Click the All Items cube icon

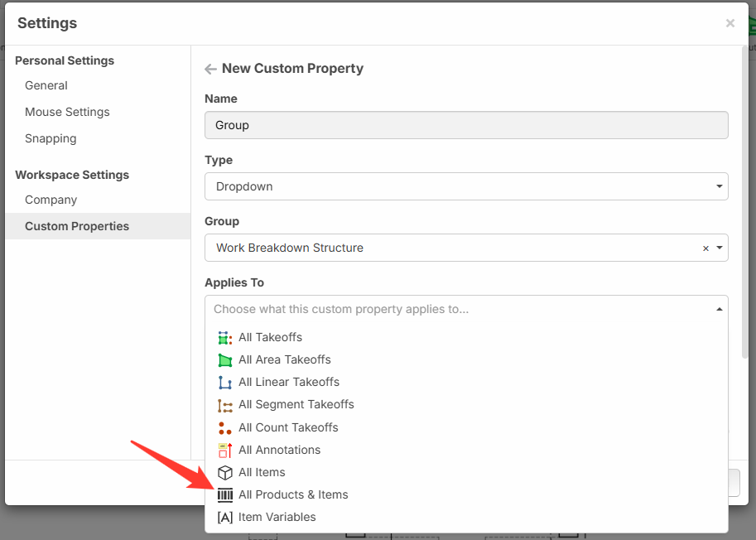point(224,473)
